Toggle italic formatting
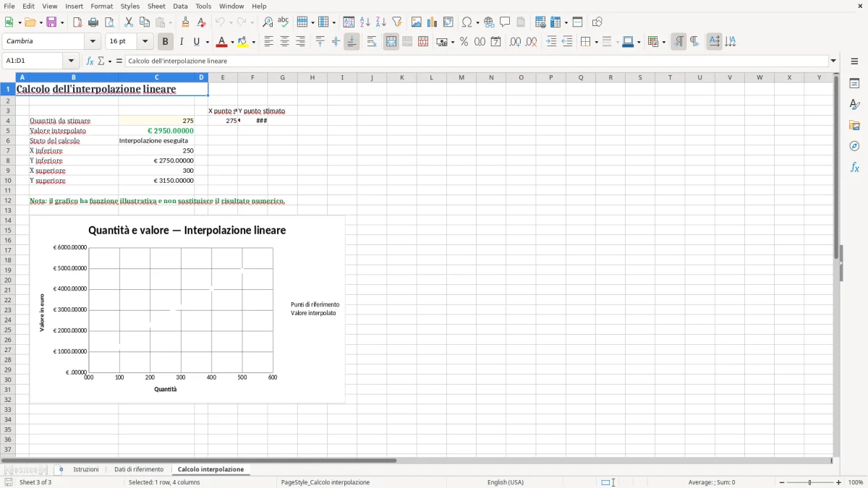 tap(182, 42)
